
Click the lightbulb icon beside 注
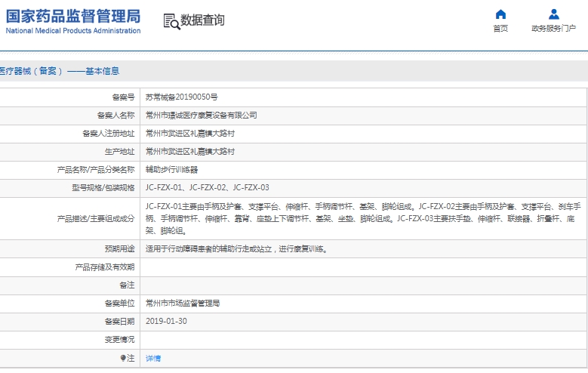point(122,358)
